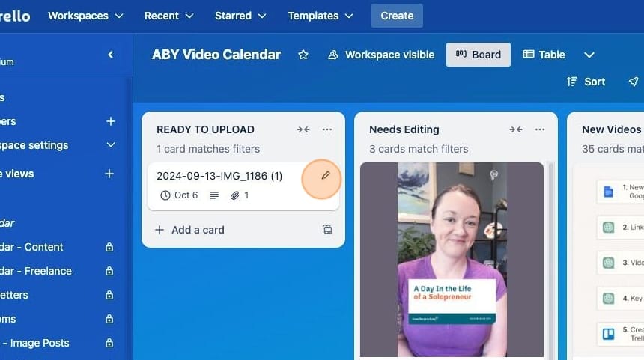Click the attachment paperclip badge
The height and width of the screenshot is (360, 644).
click(x=240, y=195)
